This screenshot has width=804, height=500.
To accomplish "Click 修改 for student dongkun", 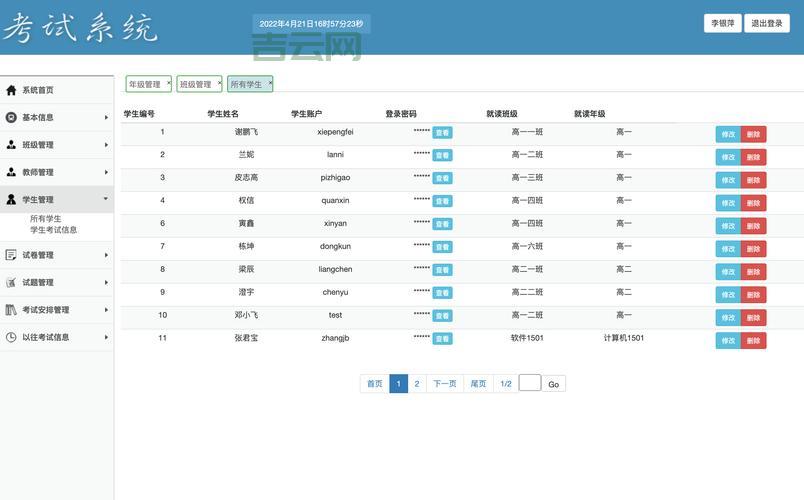I will point(728,249).
